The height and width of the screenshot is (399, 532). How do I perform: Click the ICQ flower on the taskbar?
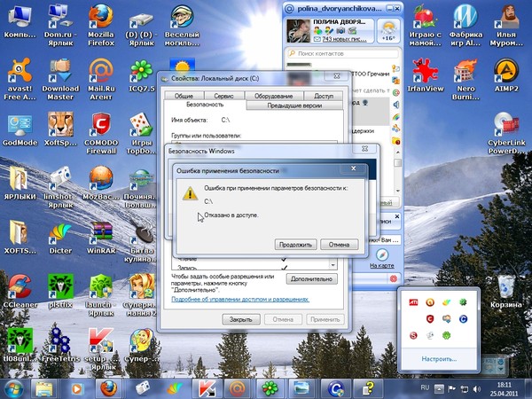(x=270, y=388)
